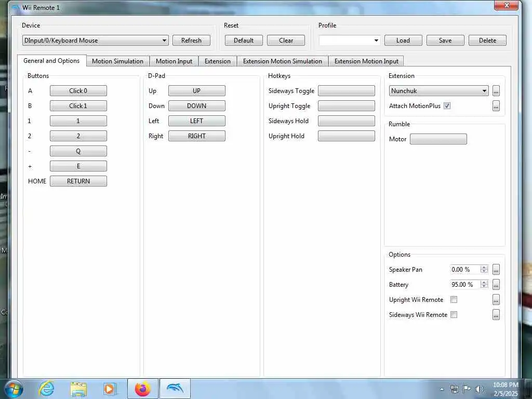Change the HOME mapping RETURN

pos(78,181)
